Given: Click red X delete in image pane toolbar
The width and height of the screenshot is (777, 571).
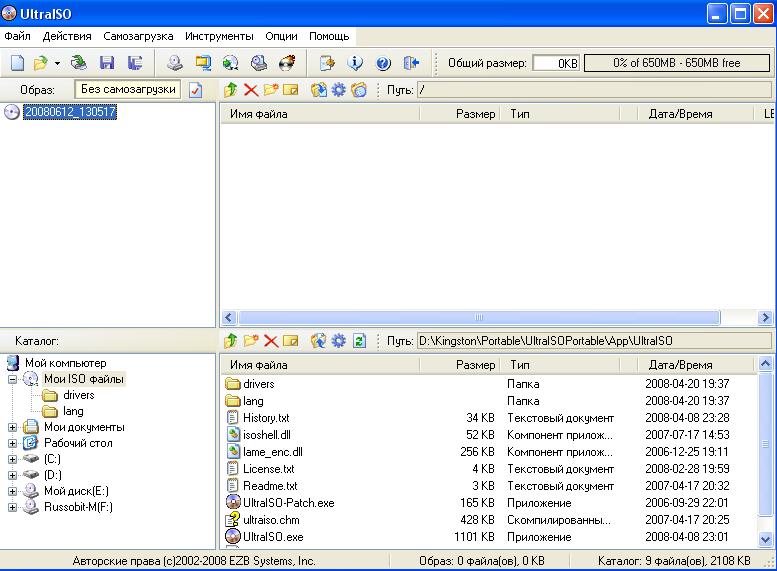Looking at the screenshot, I should (x=251, y=90).
